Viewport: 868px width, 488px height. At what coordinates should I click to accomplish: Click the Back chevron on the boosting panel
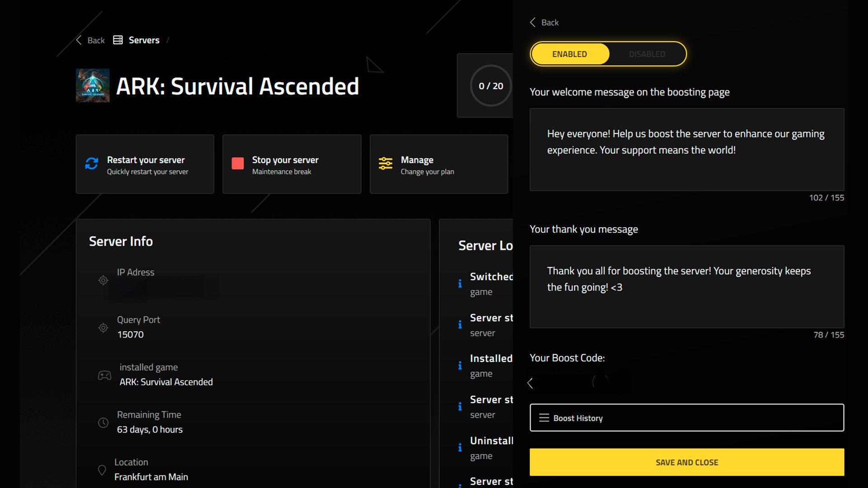(533, 22)
